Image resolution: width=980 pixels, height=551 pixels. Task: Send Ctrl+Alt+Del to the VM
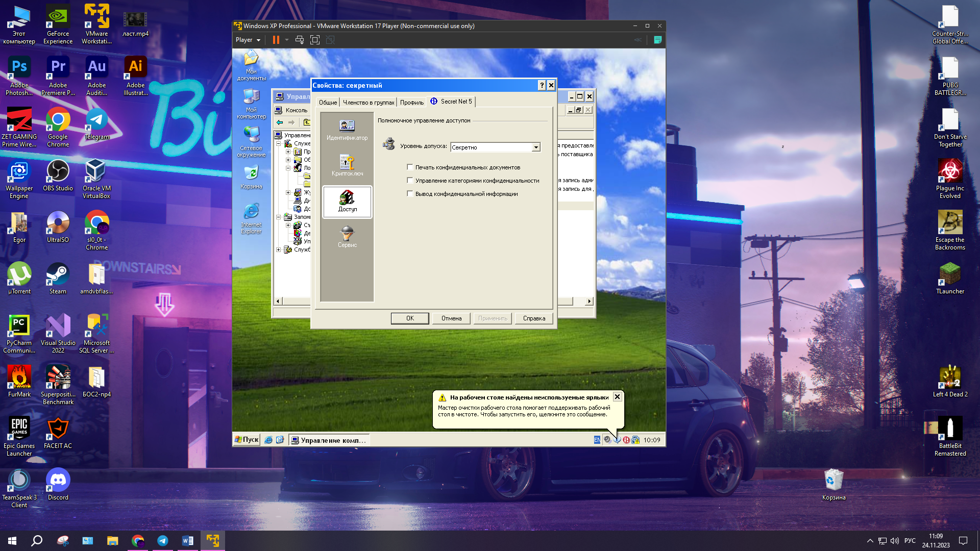[x=300, y=40]
